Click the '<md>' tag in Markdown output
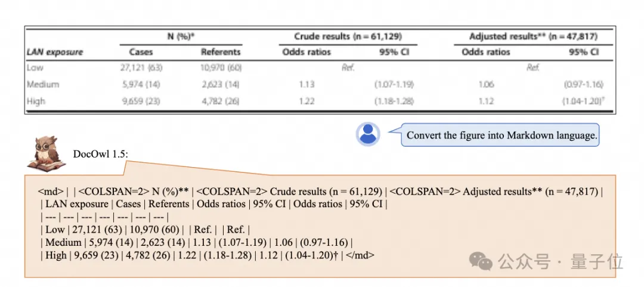The width and height of the screenshot is (644, 287). pyautogui.click(x=49, y=192)
